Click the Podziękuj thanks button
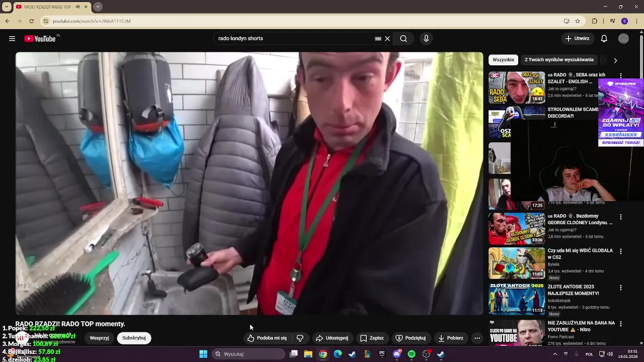 pos(411,338)
